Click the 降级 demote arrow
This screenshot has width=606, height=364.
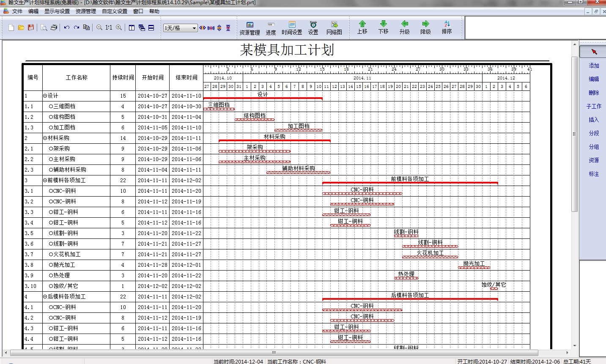coord(425,27)
